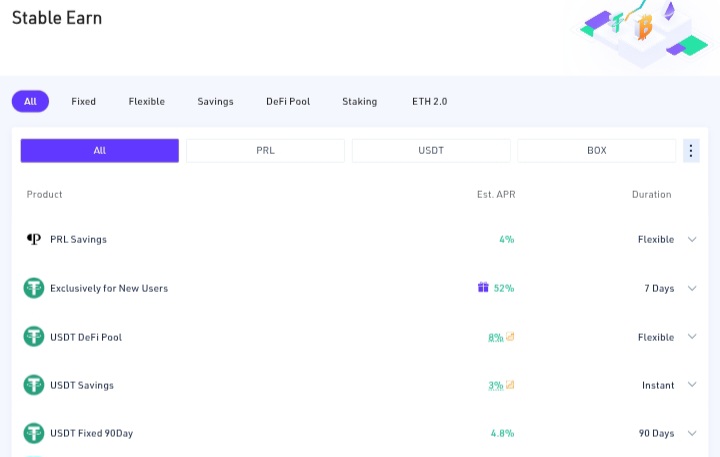Open the three-dot more coins menu

[691, 151]
